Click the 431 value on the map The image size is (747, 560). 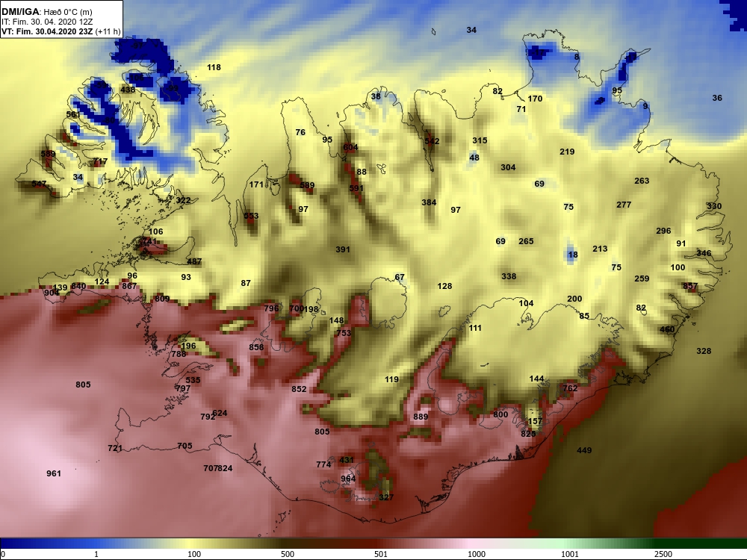[347, 460]
